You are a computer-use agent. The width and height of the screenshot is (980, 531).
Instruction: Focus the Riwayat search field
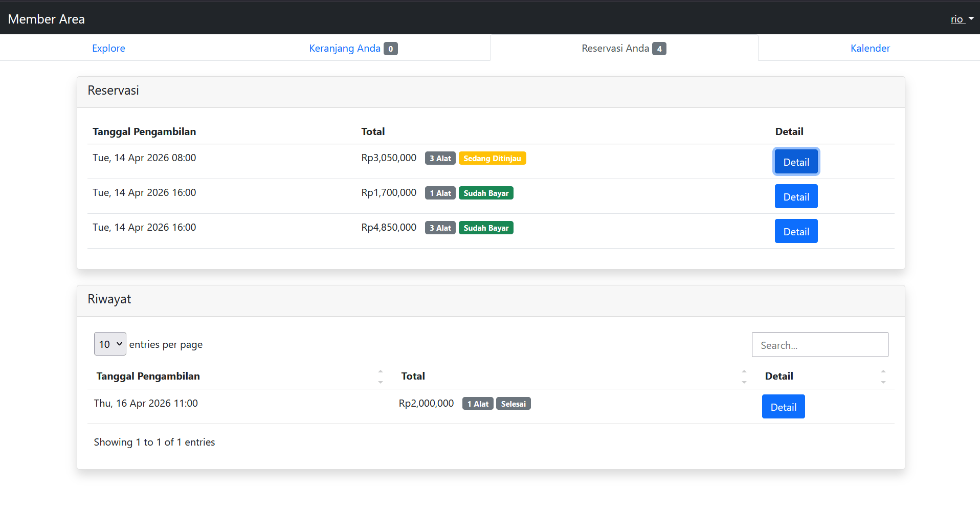(x=820, y=345)
